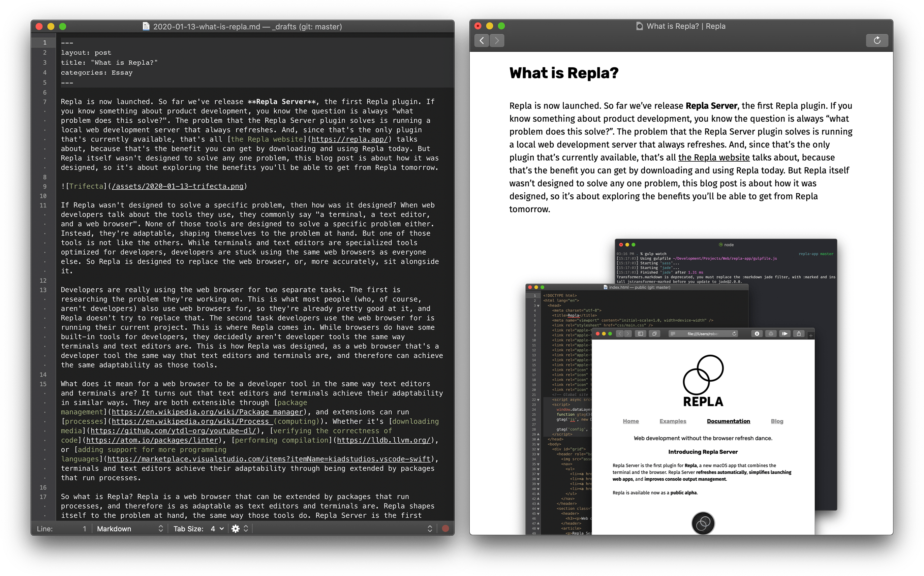924x576 pixels.
Task: Click the "layout: post" front matter line
Action: (x=86, y=53)
